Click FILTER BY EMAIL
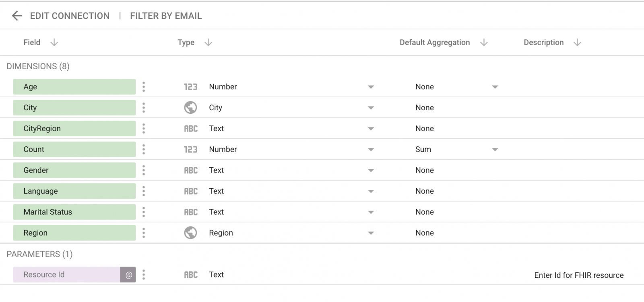Screen dimensions: 644x302 (x=166, y=16)
